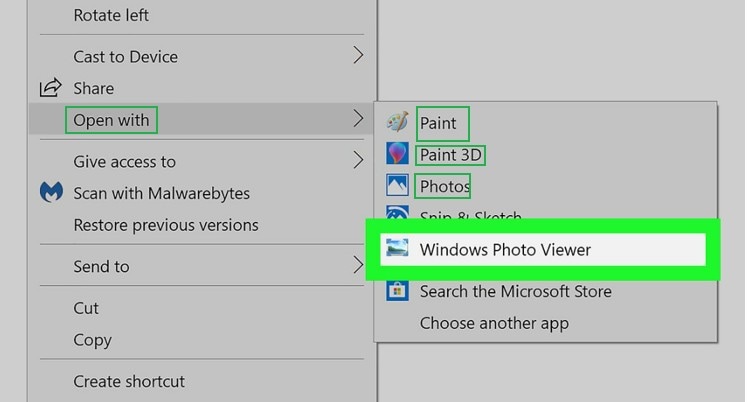Viewport: 747px width, 402px height.
Task: Choose Create shortcut menu entry
Action: click(129, 381)
